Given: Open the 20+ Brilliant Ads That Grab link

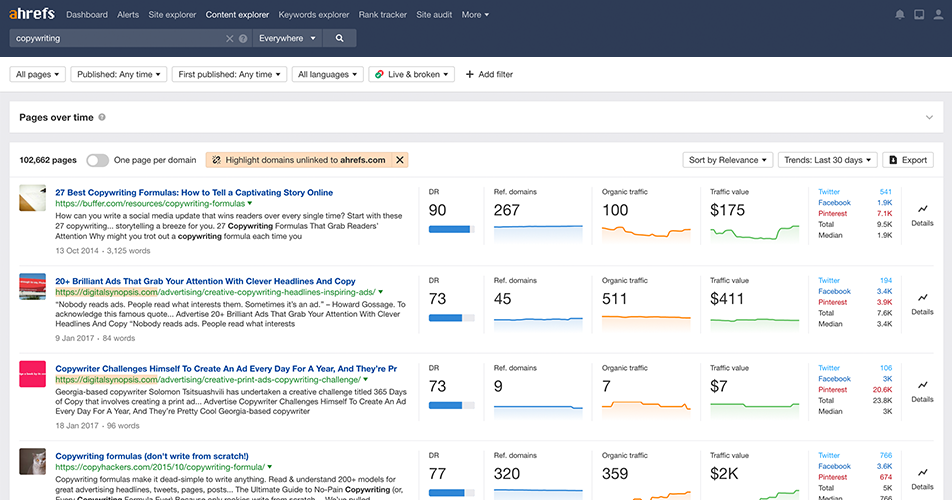Looking at the screenshot, I should pos(205,281).
